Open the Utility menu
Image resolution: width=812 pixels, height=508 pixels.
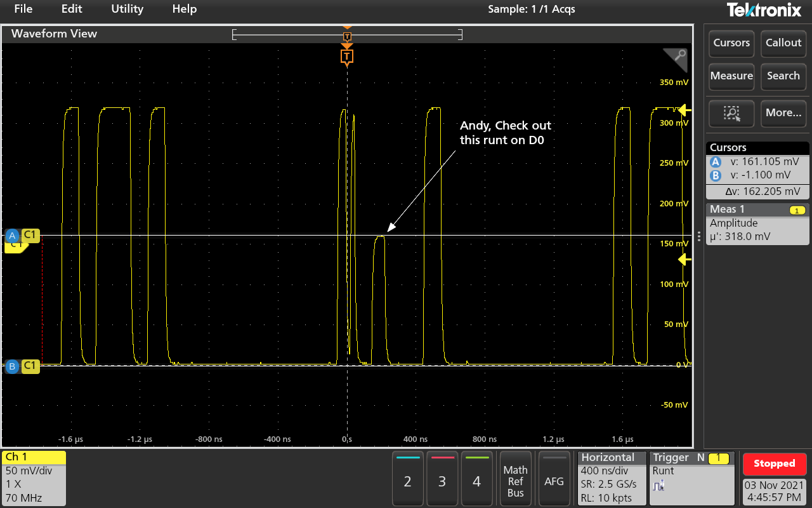tap(127, 9)
